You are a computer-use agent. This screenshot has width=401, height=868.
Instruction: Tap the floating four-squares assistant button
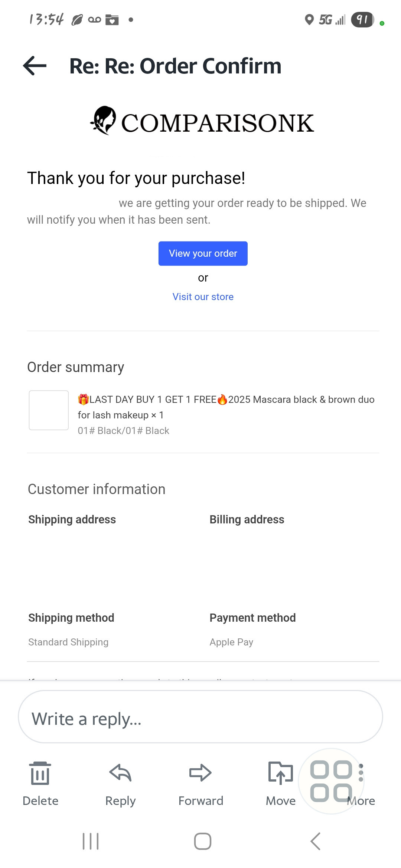click(x=331, y=781)
